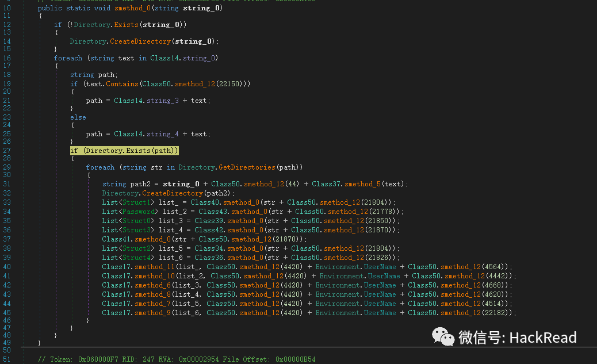Open Class14.string_0 reference in the foreach header
This screenshot has width=597, height=364.
coord(182,58)
